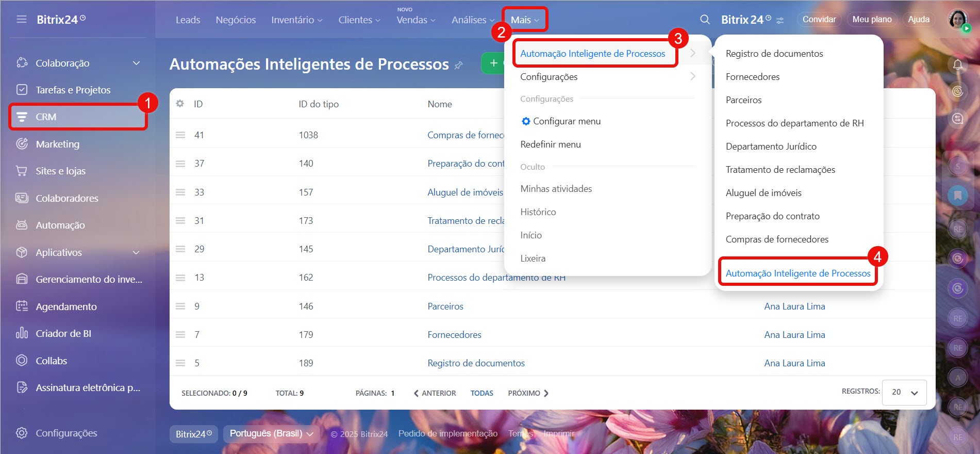Viewport: 980px width, 454px height.
Task: Expand the Colaboração sidebar section
Action: pos(136,63)
